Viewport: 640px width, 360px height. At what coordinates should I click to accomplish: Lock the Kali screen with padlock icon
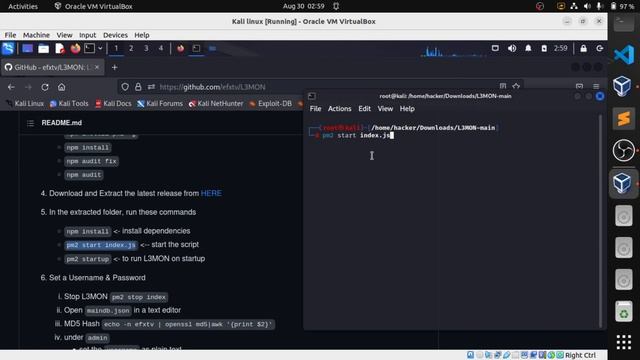[583, 49]
